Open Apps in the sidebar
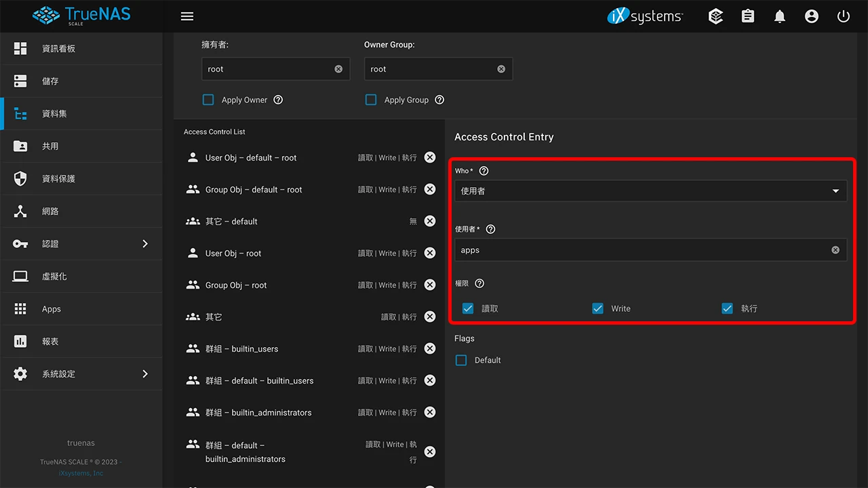This screenshot has width=868, height=488. point(52,309)
